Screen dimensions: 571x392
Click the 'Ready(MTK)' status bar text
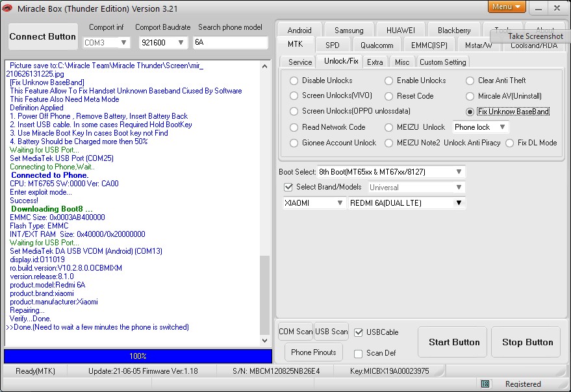point(35,371)
